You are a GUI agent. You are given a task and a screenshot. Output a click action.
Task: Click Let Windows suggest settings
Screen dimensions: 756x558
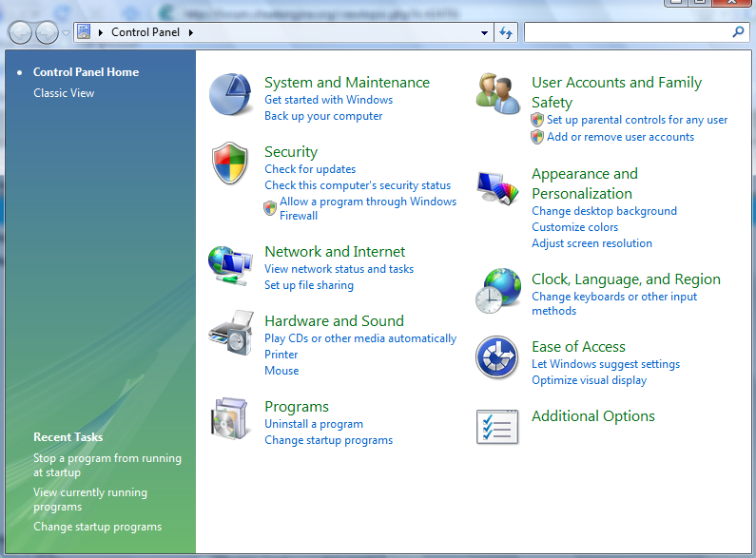coord(606,364)
